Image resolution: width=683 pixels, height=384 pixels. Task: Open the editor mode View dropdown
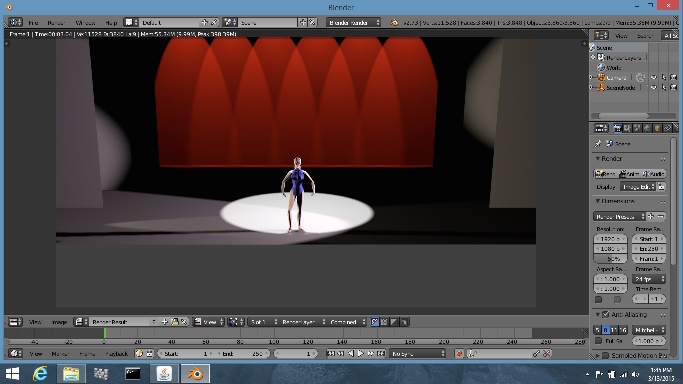[x=208, y=322]
